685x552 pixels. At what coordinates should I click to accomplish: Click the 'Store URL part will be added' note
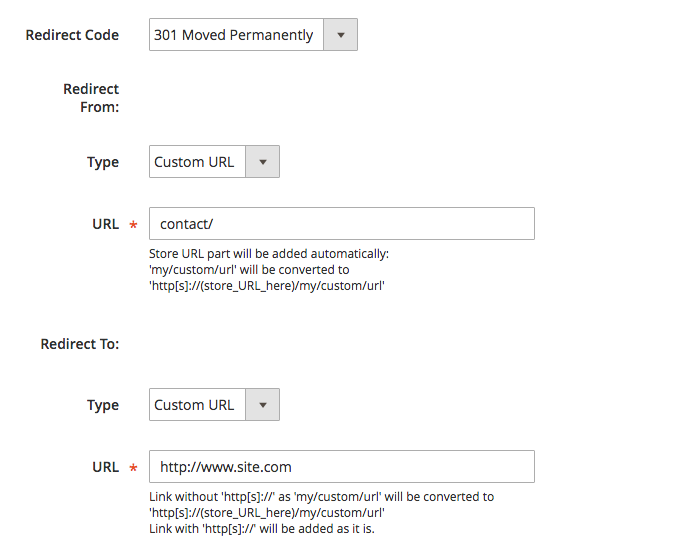[268, 254]
